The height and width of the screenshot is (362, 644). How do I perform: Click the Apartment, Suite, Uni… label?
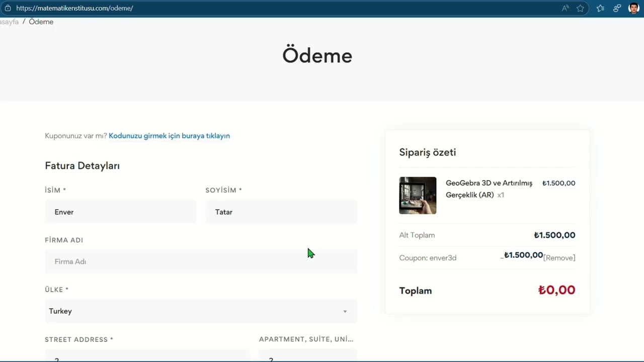coord(306,339)
